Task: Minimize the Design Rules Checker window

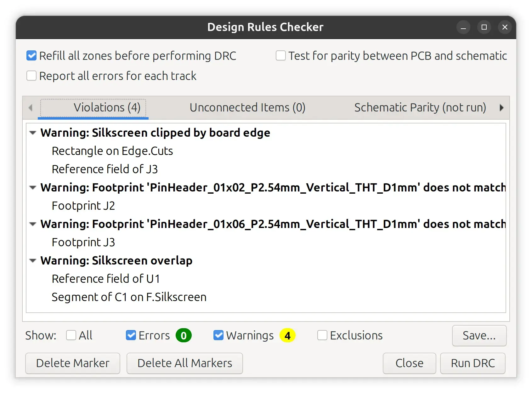Action: 463,27
